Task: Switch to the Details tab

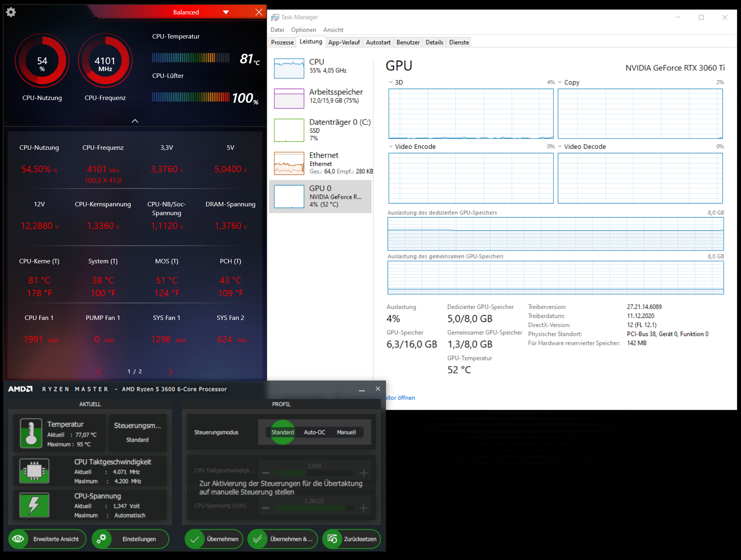Action: click(x=434, y=43)
